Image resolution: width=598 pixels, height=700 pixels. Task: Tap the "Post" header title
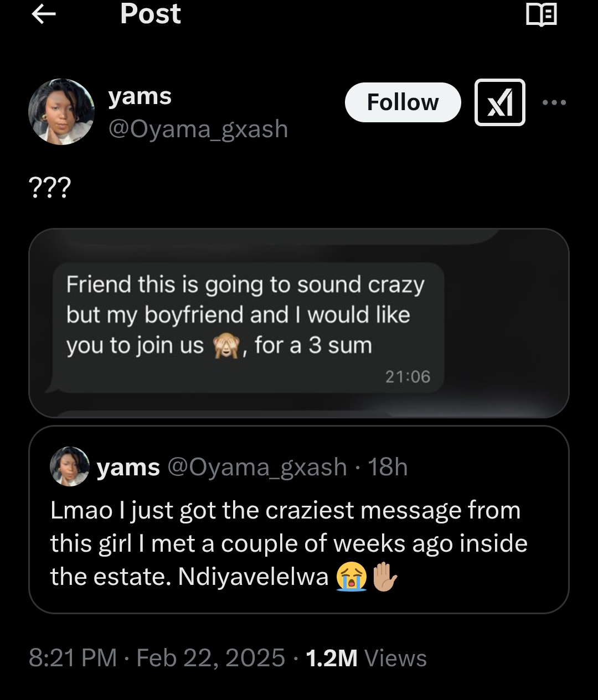tap(150, 14)
